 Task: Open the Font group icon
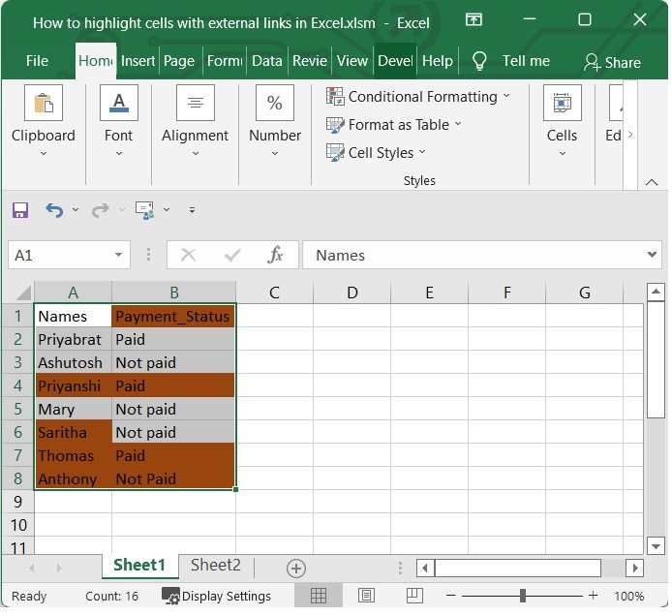118,103
